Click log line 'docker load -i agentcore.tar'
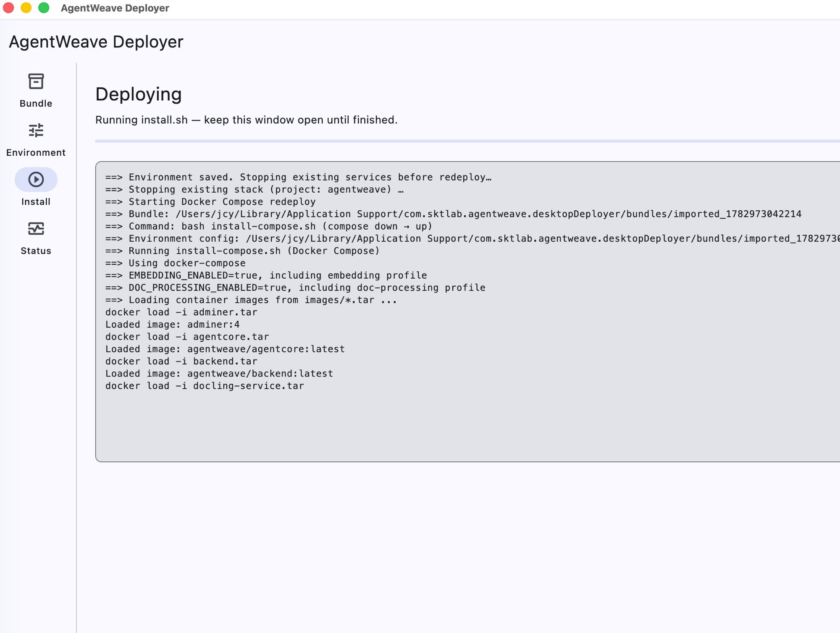The height and width of the screenshot is (633, 840). pyautogui.click(x=187, y=337)
